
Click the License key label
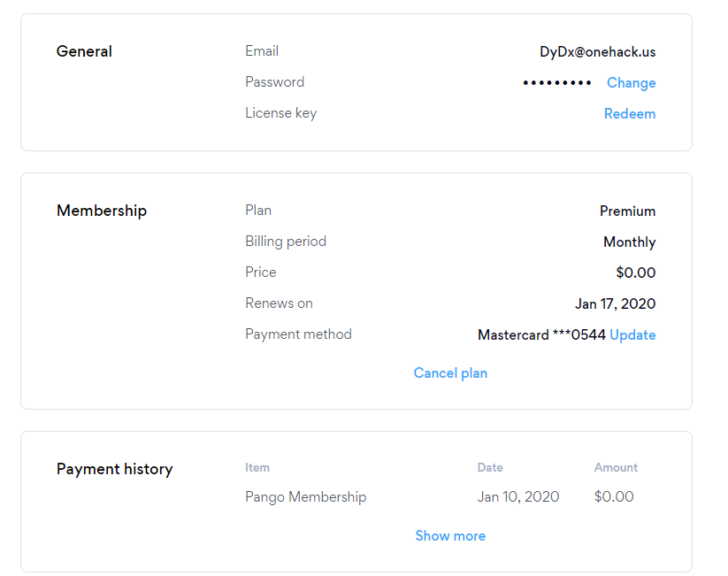tap(280, 112)
